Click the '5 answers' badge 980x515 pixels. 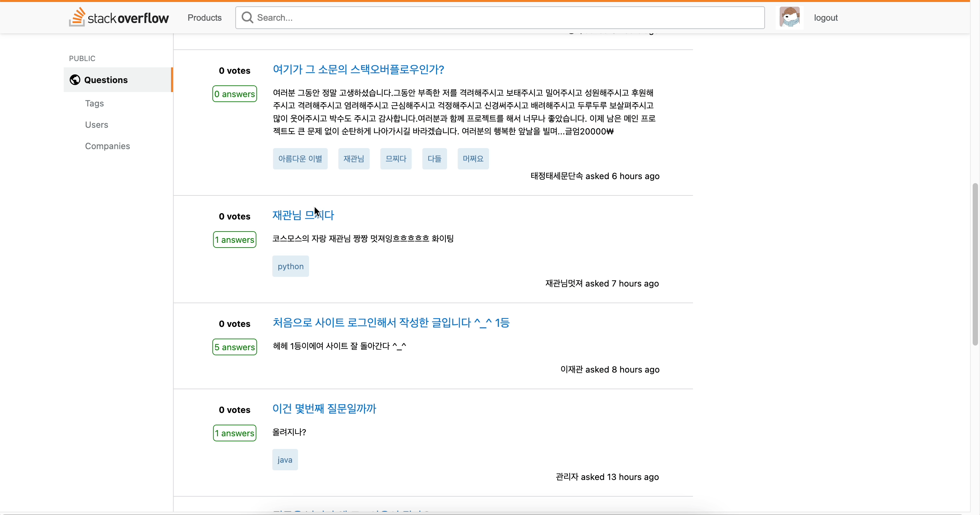coord(235,347)
